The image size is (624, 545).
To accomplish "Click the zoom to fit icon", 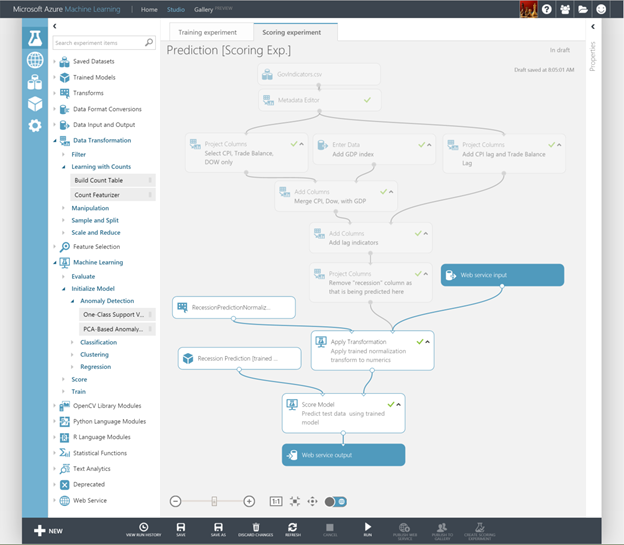I will [295, 501].
